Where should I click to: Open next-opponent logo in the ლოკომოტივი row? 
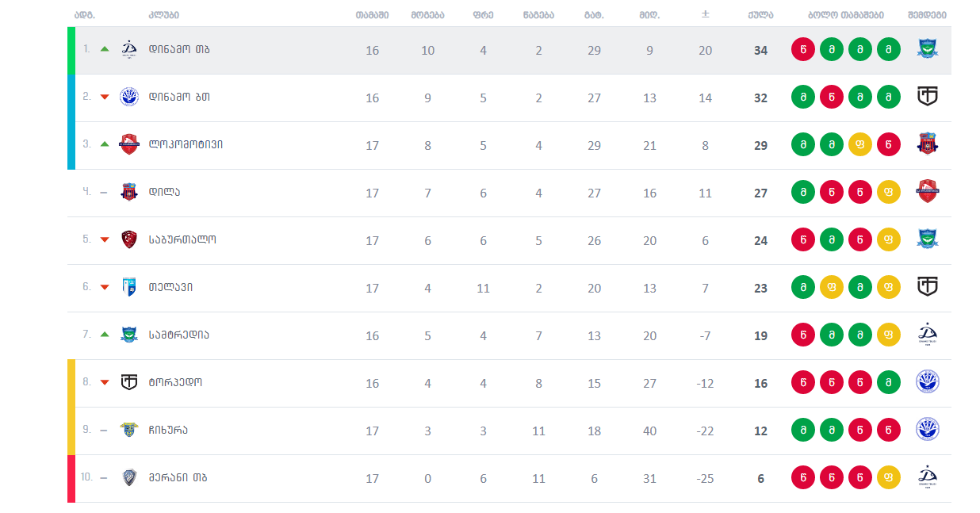click(928, 144)
